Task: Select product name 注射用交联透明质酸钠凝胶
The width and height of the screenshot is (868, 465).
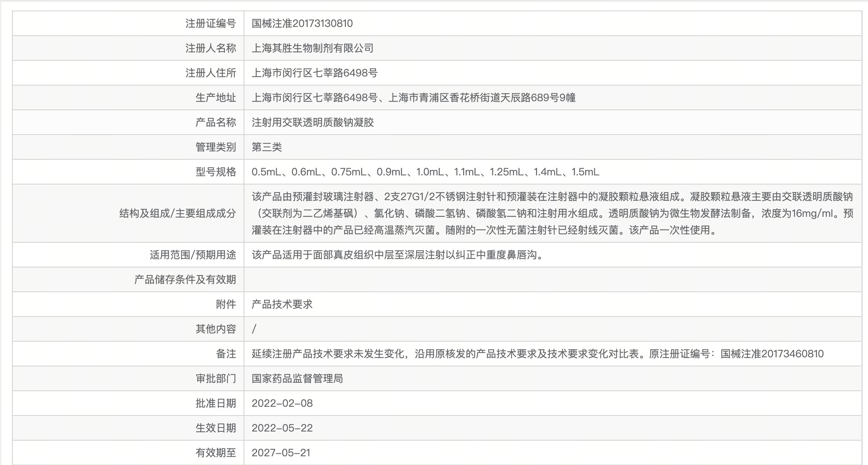Action: tap(312, 122)
